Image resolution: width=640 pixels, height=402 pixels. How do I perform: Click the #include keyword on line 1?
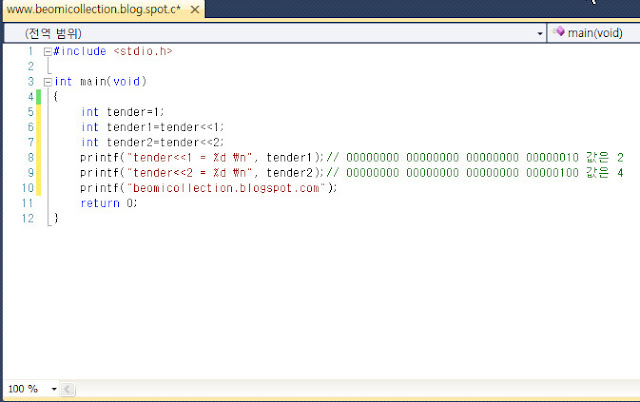(x=80, y=51)
